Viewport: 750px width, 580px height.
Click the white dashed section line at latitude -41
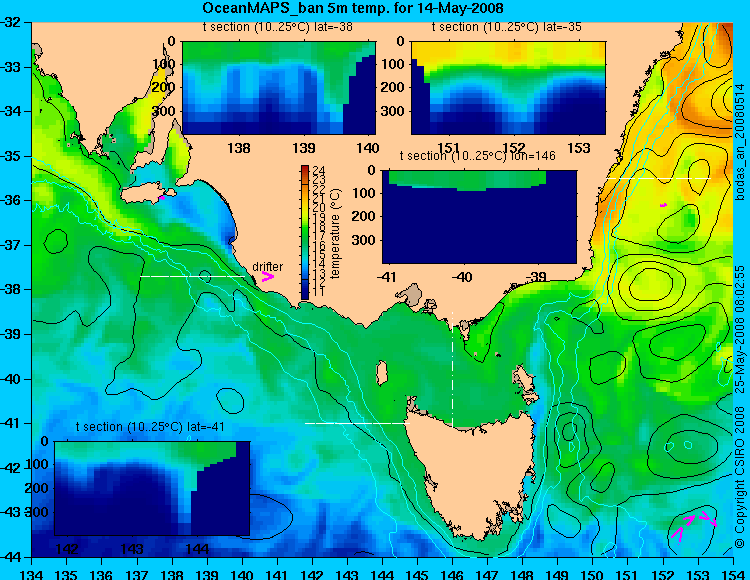(x=357, y=423)
